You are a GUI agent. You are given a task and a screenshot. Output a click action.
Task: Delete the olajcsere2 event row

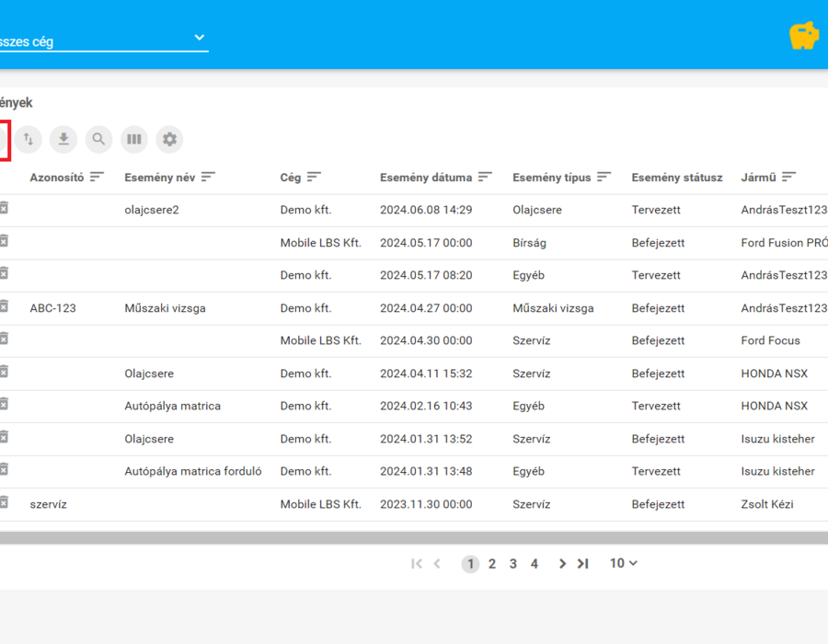(x=4, y=209)
